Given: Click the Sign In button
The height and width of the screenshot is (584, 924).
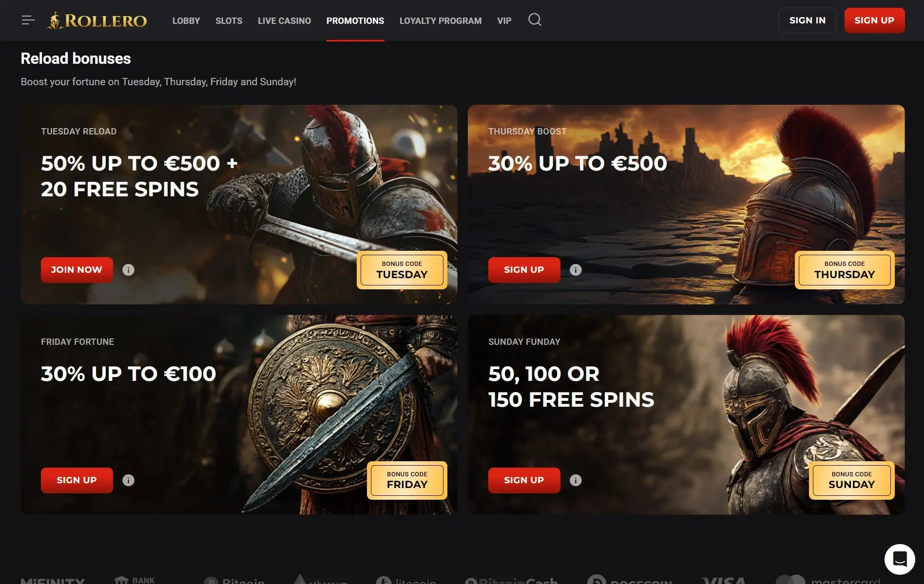Looking at the screenshot, I should tap(808, 20).
